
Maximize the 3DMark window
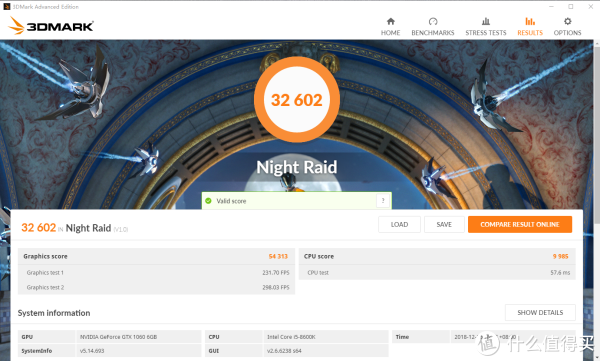tap(571, 7)
